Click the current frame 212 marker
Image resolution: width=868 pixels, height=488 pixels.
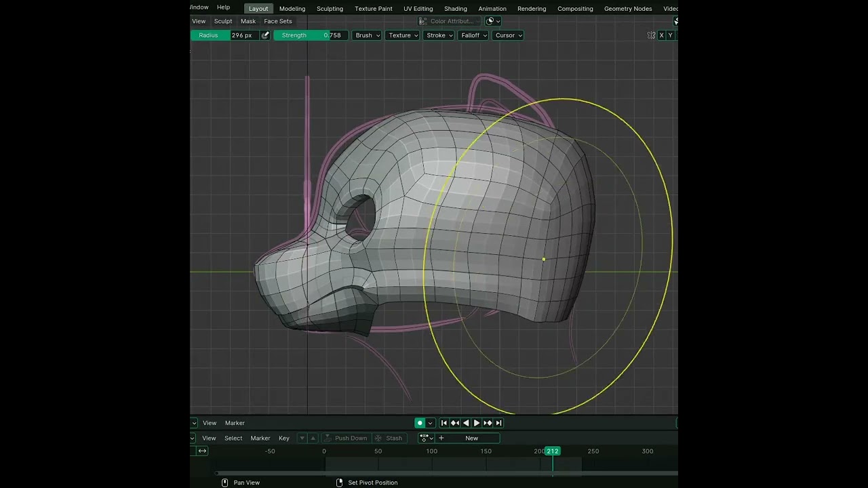tap(553, 451)
